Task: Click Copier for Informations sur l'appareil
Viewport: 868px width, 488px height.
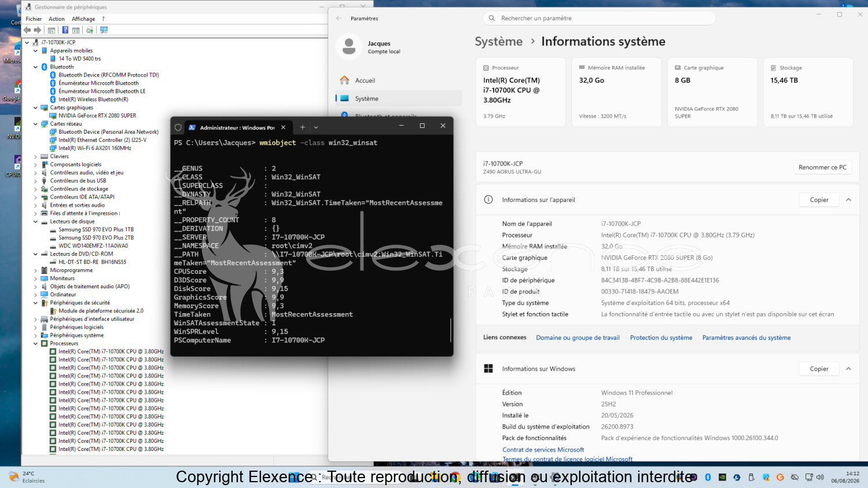Action: click(819, 200)
